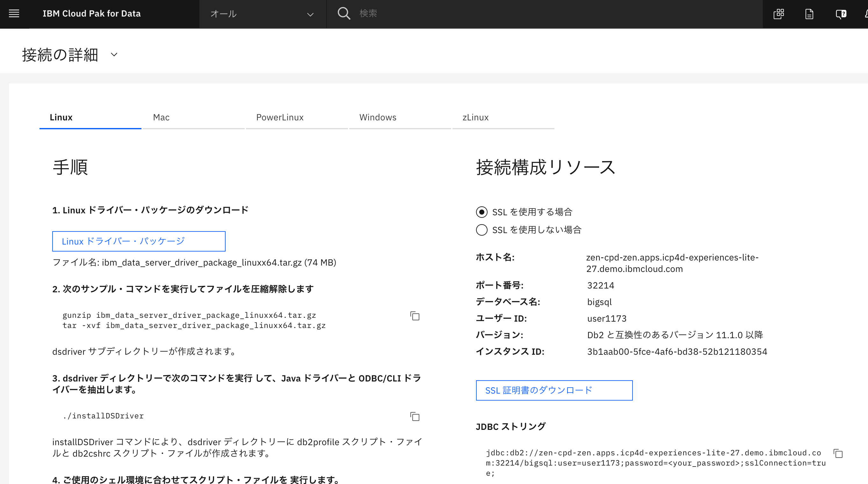The width and height of the screenshot is (868, 484).
Task: Click inside the 検索 search field
Action: pyautogui.click(x=404, y=13)
